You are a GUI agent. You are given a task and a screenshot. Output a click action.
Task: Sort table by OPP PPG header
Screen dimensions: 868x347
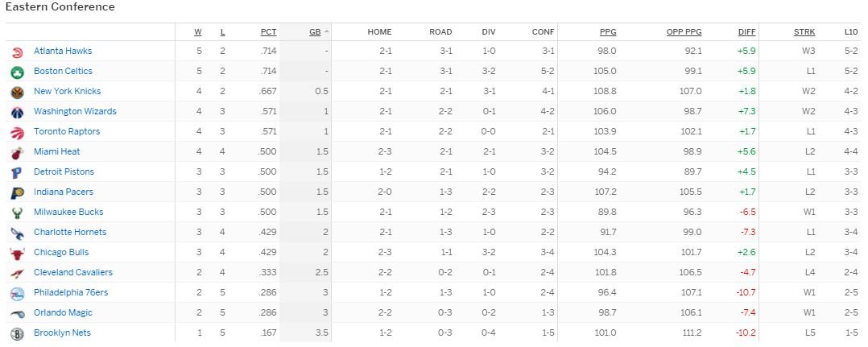point(684,32)
